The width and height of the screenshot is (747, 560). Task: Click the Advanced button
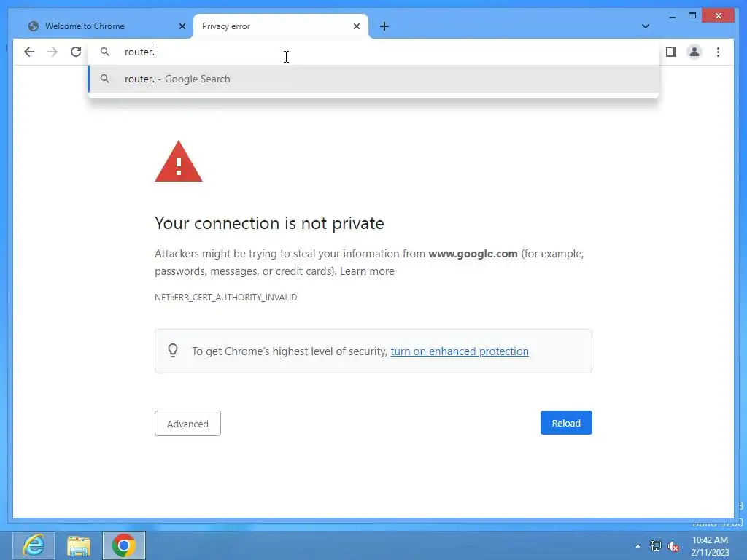(x=187, y=424)
